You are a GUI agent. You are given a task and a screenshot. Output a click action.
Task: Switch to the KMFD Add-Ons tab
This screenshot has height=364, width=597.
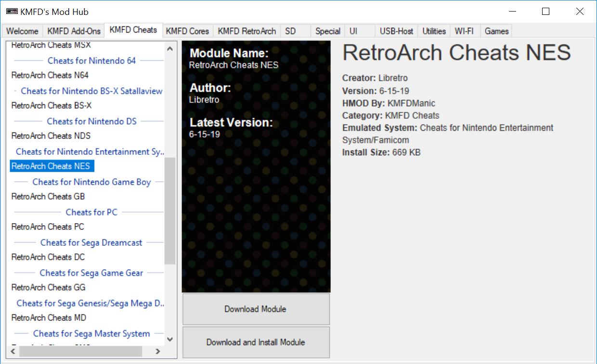(74, 31)
